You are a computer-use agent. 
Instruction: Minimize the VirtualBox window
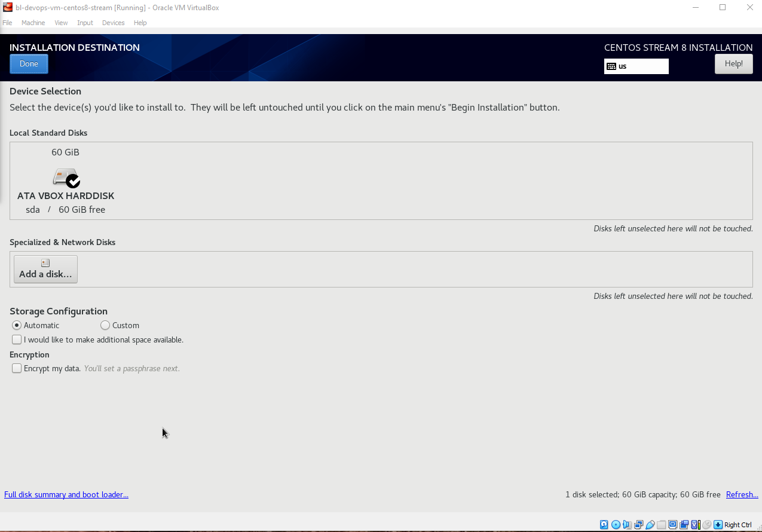click(x=696, y=7)
